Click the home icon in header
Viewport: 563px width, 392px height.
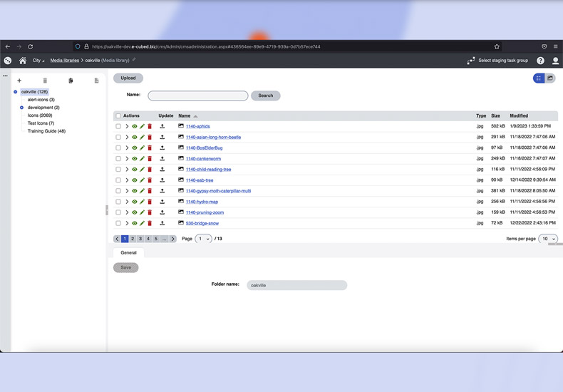(23, 61)
